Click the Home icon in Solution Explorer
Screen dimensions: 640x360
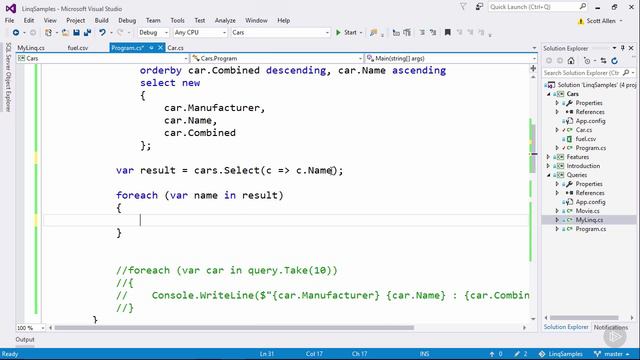[571, 61]
